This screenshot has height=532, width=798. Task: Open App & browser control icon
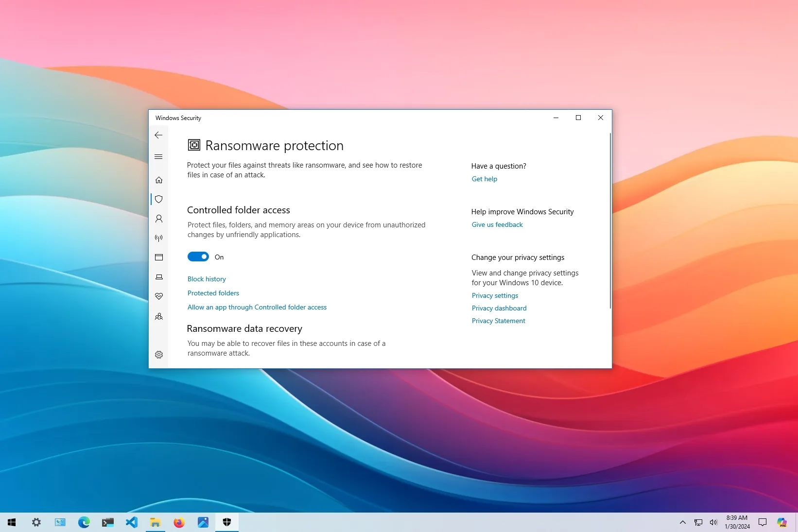[158, 257]
